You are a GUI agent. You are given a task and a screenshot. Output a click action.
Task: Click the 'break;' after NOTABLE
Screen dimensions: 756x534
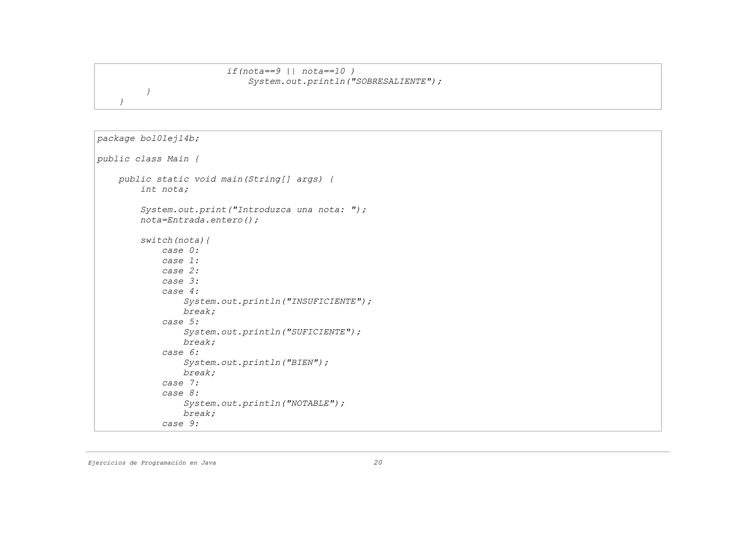tap(199, 413)
